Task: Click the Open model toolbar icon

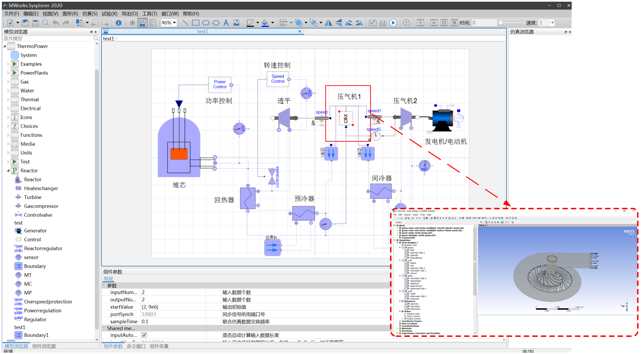Action: [25, 23]
